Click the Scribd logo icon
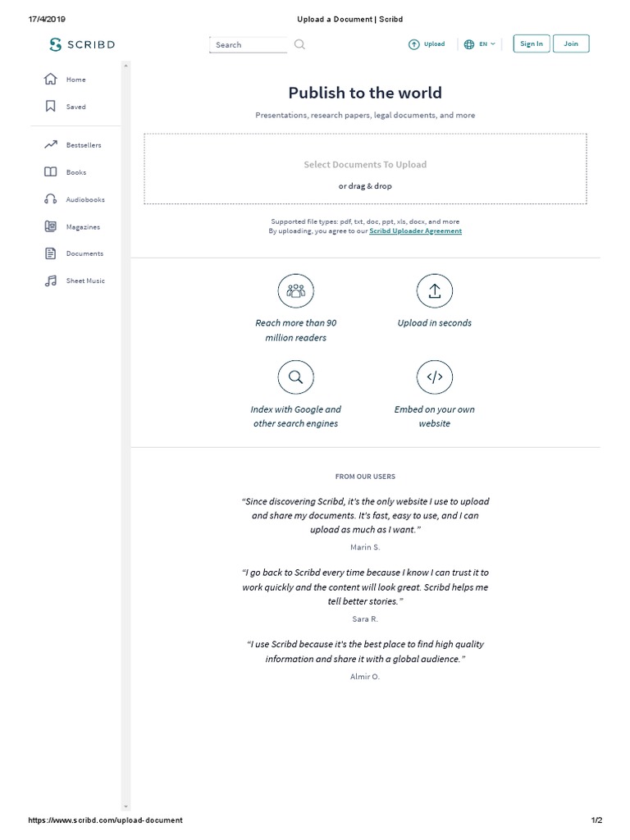This screenshot has width=630, height=840. pyautogui.click(x=55, y=44)
